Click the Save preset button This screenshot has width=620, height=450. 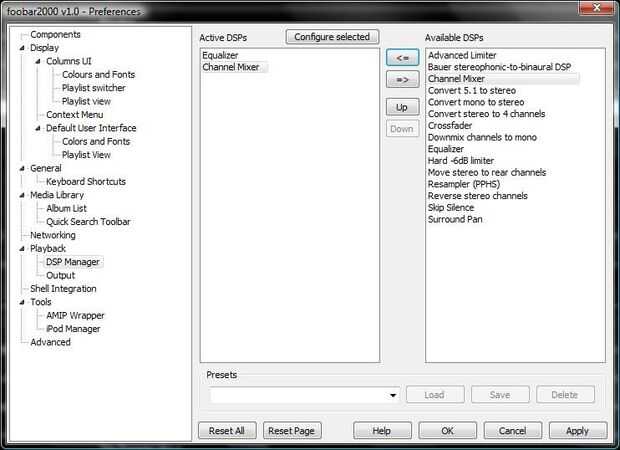(x=500, y=395)
